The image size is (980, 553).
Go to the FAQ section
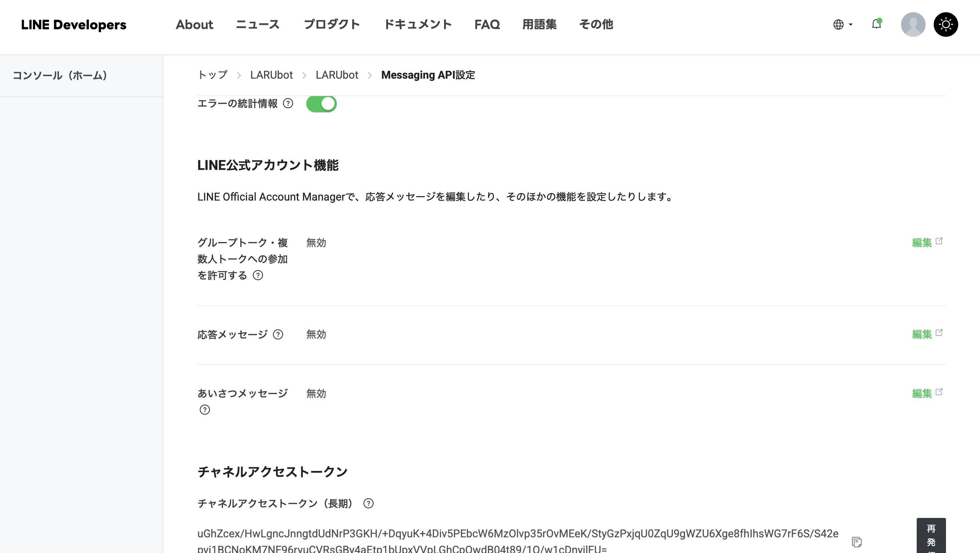click(487, 25)
